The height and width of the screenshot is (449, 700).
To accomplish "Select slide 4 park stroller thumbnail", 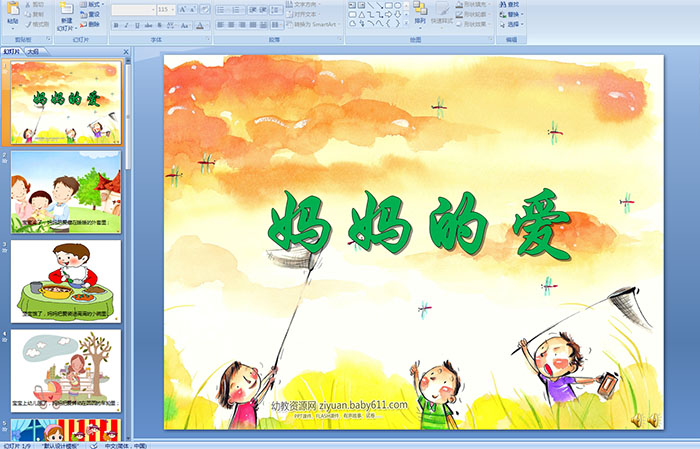I will (66, 371).
